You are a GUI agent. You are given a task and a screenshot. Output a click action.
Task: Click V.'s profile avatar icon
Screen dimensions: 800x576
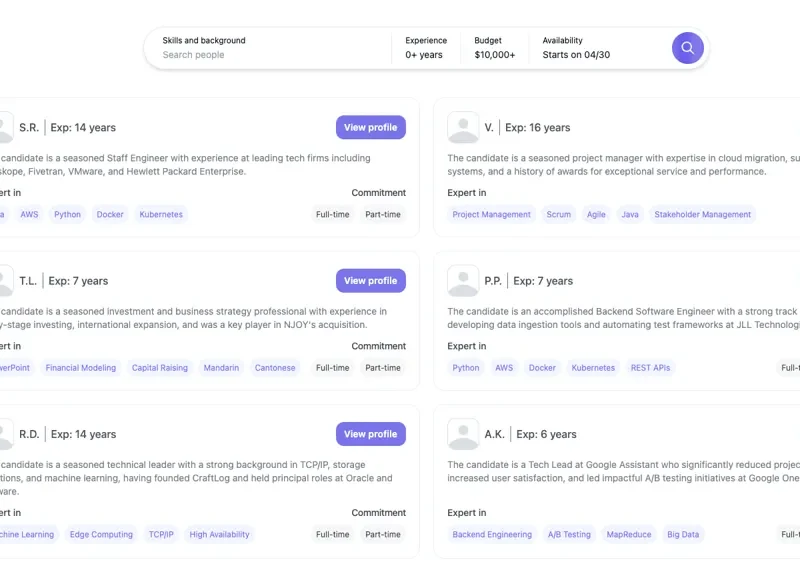[463, 128]
